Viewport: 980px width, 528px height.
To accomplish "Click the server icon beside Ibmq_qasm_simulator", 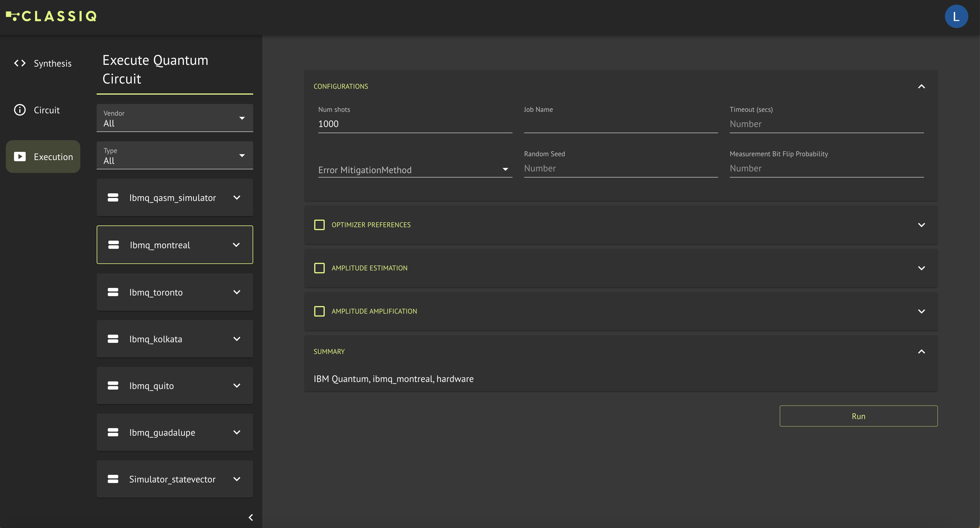I will tap(113, 197).
